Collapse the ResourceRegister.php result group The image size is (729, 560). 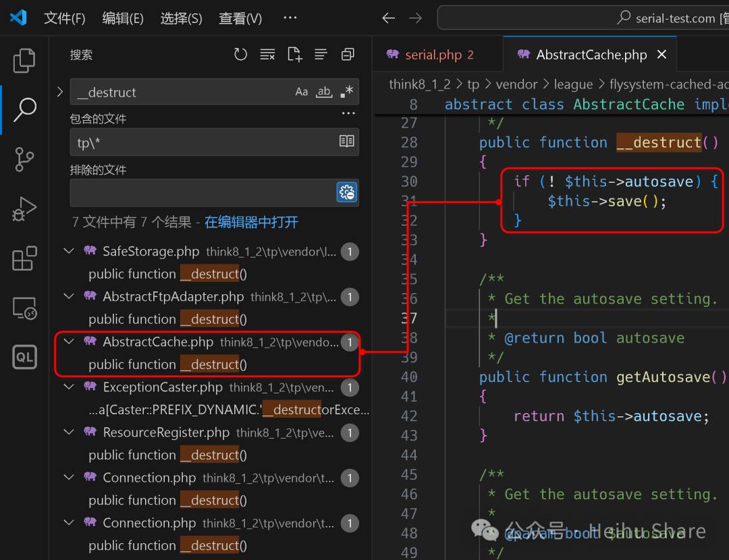(69, 432)
